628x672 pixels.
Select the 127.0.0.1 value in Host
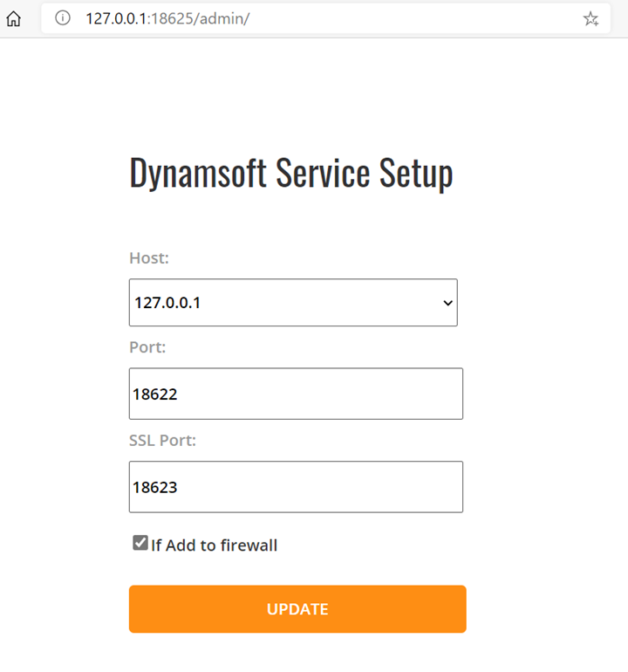167,303
